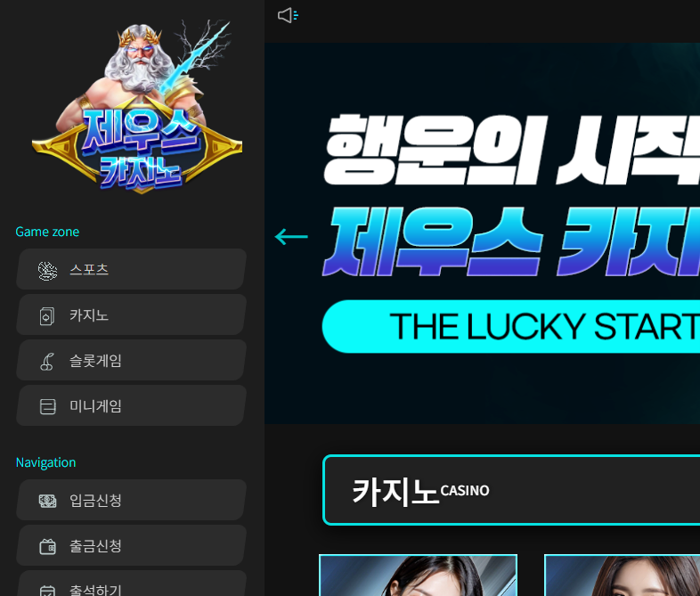Click the sports ball icon beside 스포츠
Viewport: 700px width, 596px height.
pos(47,270)
